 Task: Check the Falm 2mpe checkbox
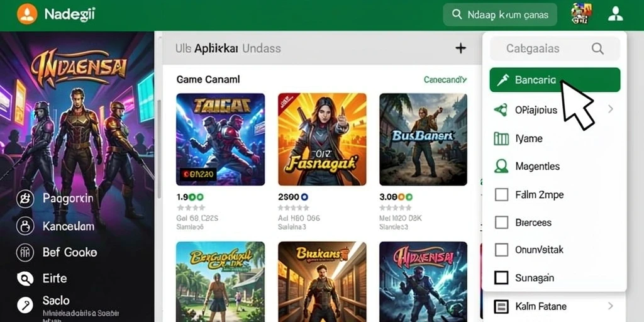(501, 194)
